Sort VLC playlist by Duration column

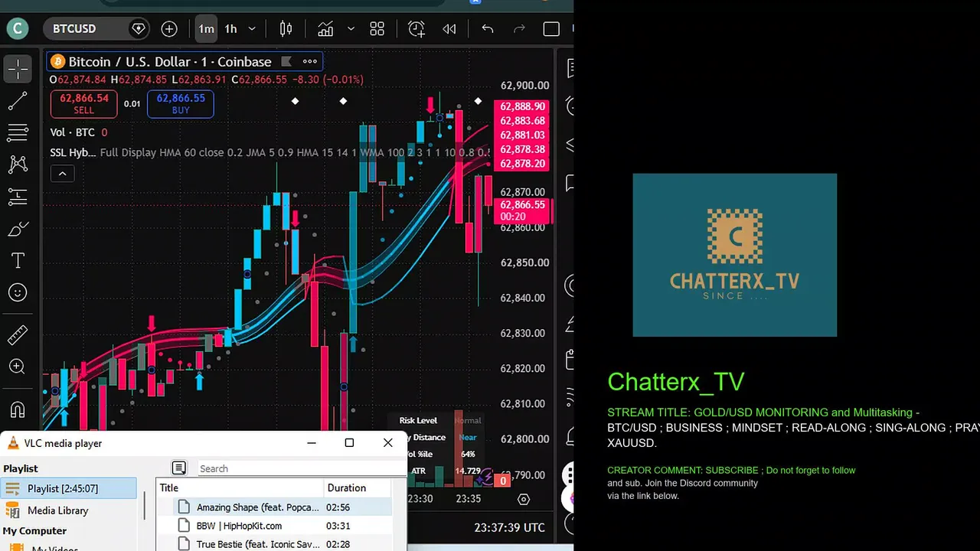pyautogui.click(x=358, y=487)
